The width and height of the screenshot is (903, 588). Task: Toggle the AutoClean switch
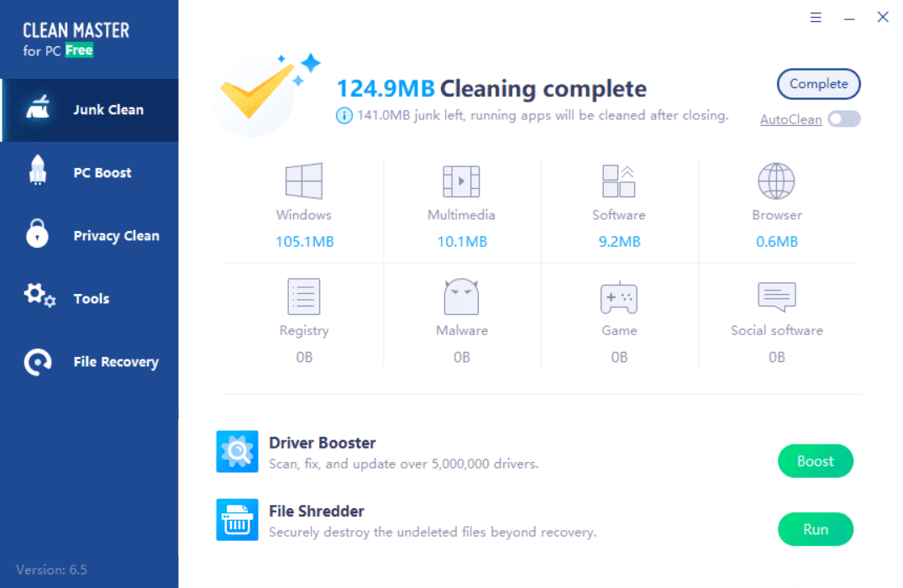[x=844, y=119]
